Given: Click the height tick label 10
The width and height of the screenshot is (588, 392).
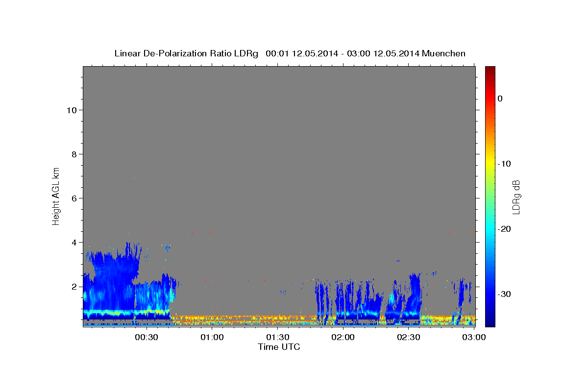Looking at the screenshot, I should click(x=71, y=110).
